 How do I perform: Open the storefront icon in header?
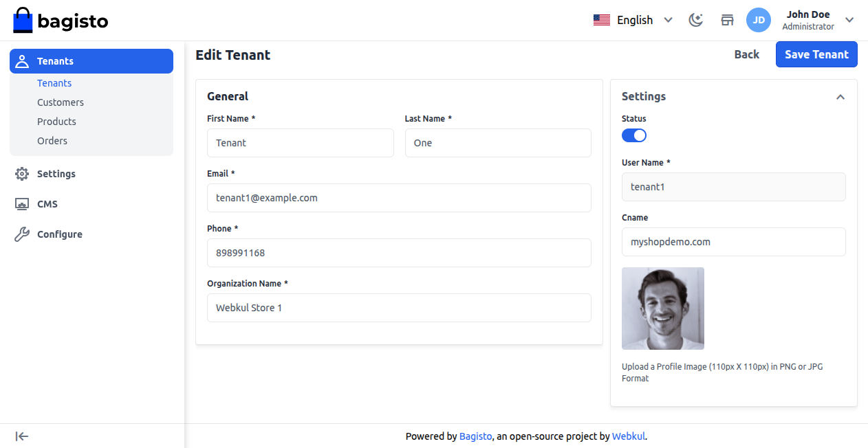(x=727, y=20)
